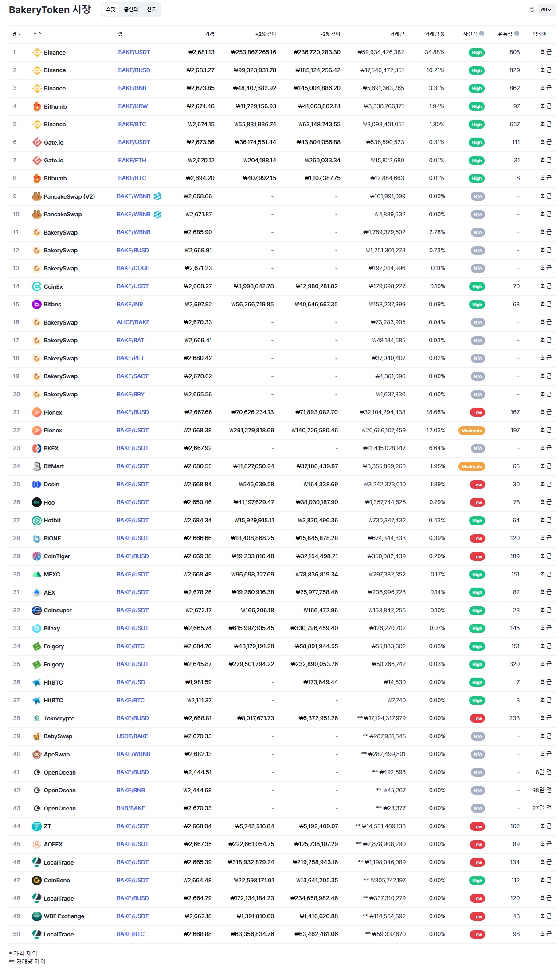
Task: Click the Pionex logo in row 21
Action: pos(37,412)
